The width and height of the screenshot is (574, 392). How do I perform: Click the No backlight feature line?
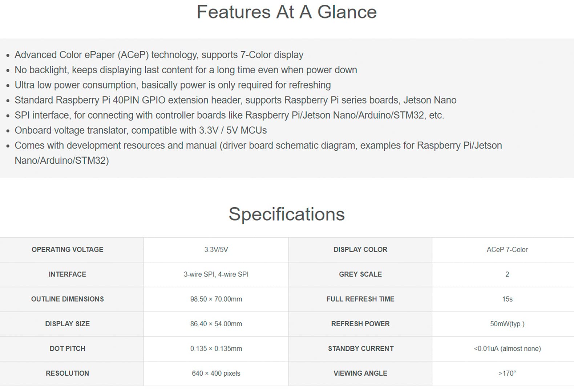[186, 70]
